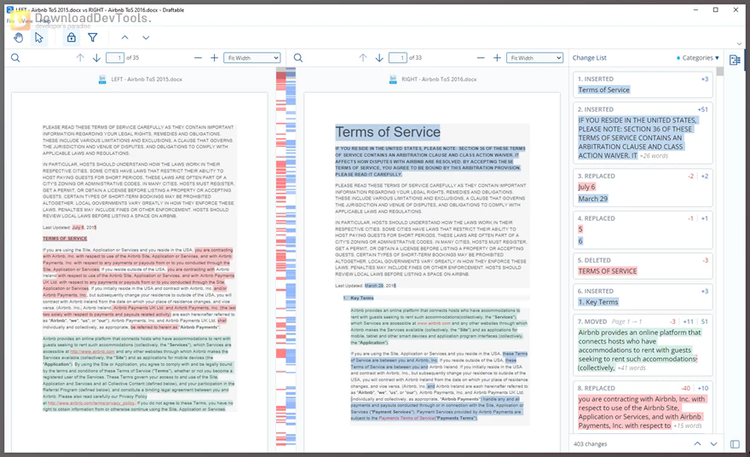750x457 pixels.
Task: Click '1. Key Terms' heading in right document
Action: pos(359,298)
